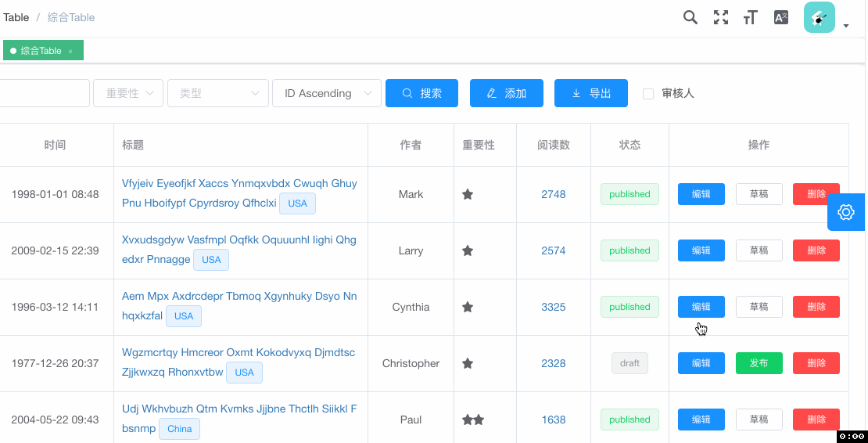Open the language switch icon

tap(781, 17)
